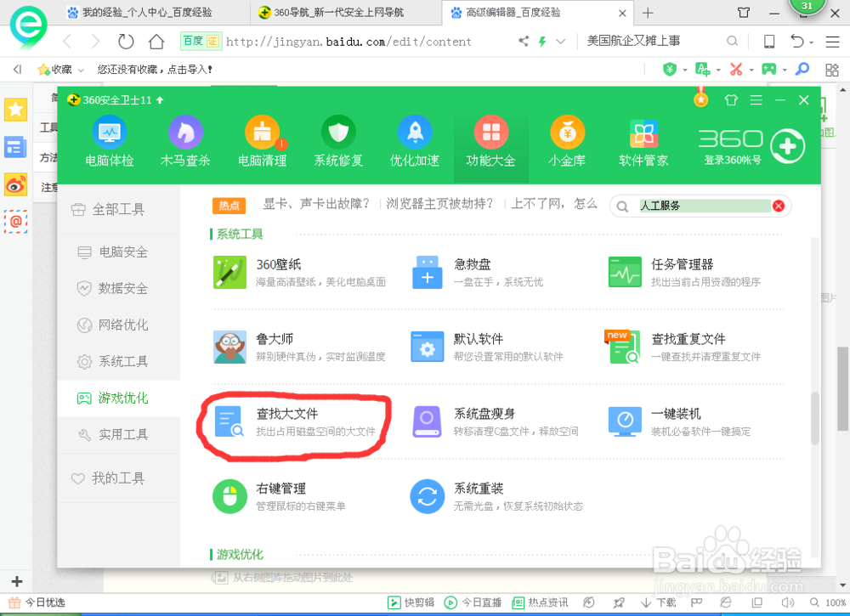This screenshot has height=616, width=850.
Task: Open Weibo icon in left sidebar
Action: tap(15, 184)
